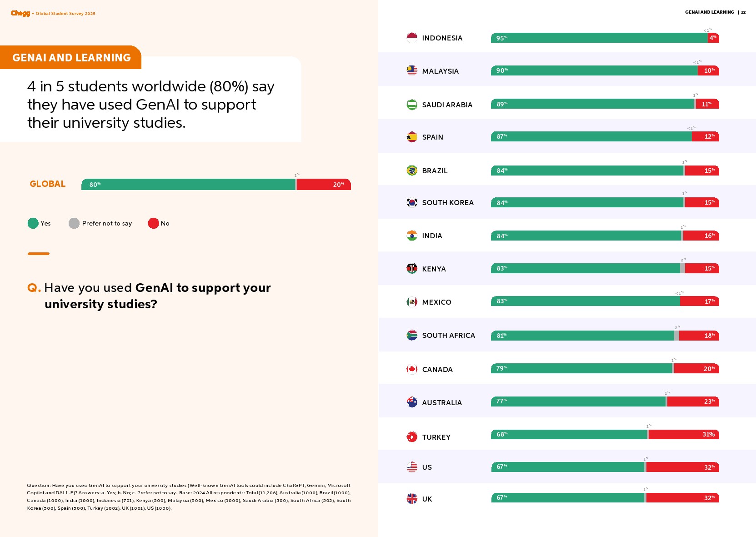Viewport: 756px width, 537px height.
Task: Click the green 95% Indonesia bar
Action: coord(599,38)
